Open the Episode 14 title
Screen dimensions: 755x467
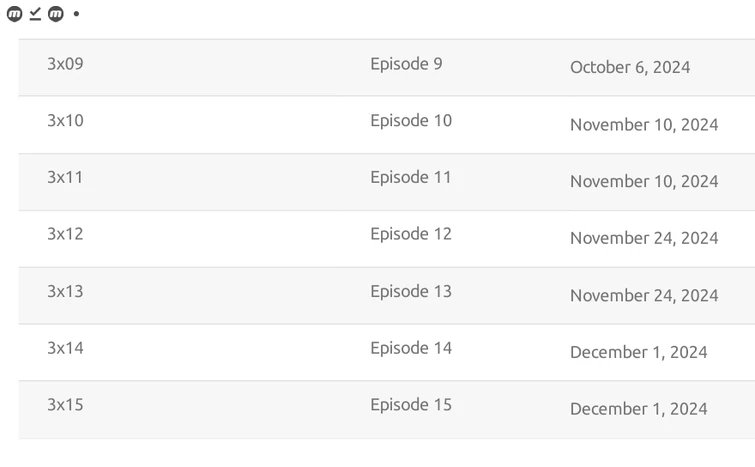coord(411,348)
